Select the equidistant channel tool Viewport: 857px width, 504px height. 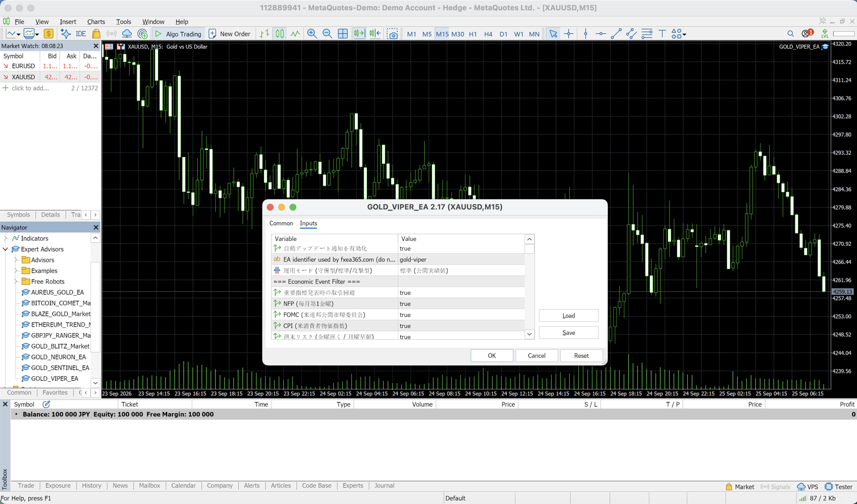[x=632, y=34]
